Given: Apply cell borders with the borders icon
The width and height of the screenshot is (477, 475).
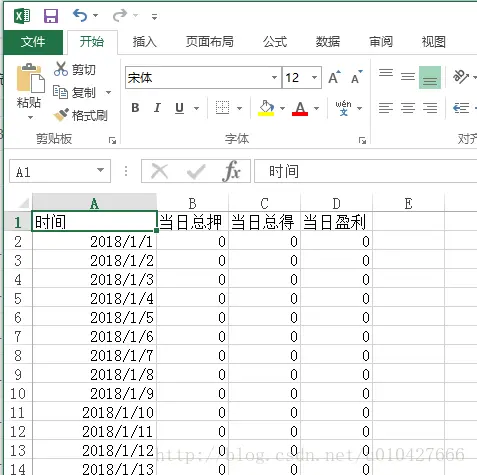Looking at the screenshot, I should [222, 108].
